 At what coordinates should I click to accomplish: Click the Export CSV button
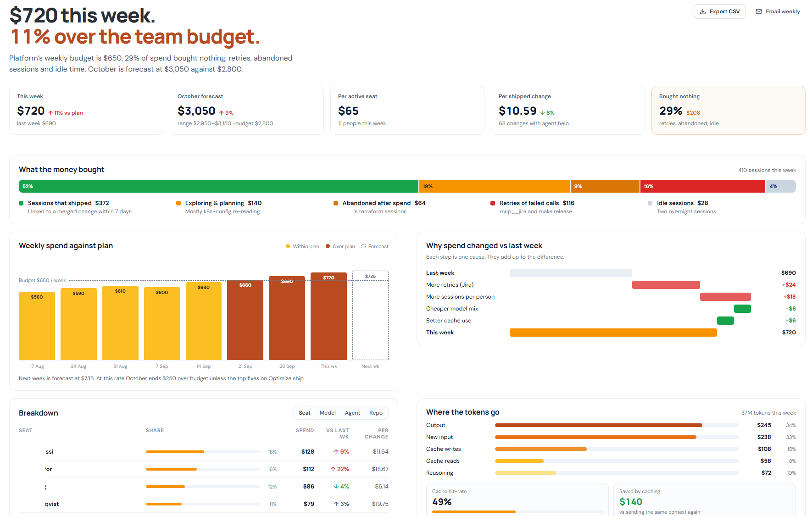pyautogui.click(x=719, y=11)
